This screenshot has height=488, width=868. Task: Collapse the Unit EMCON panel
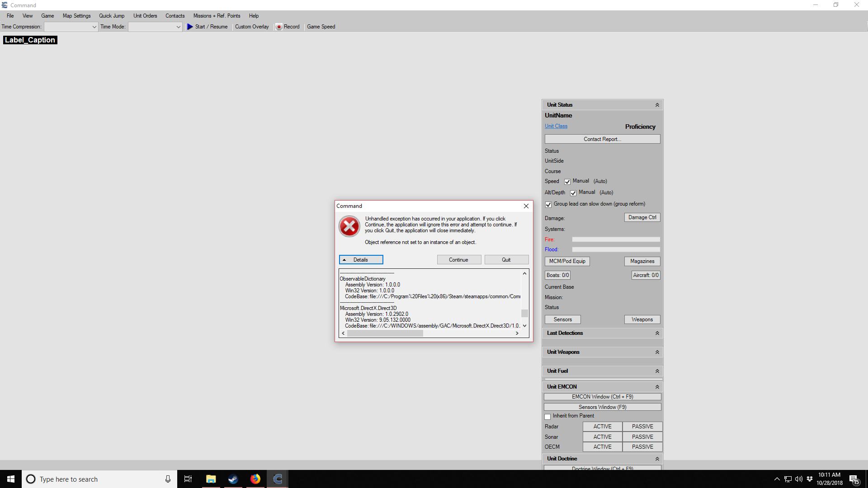coord(657,386)
